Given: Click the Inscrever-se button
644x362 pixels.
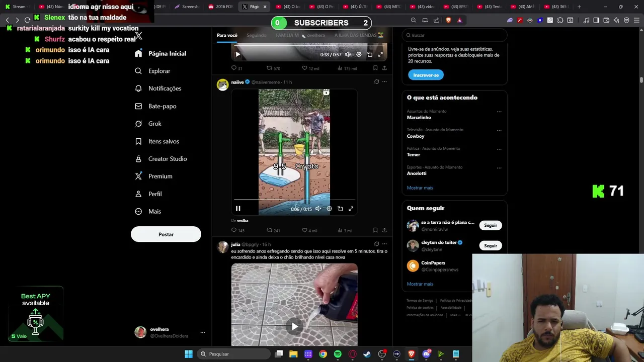Looking at the screenshot, I should tap(426, 75).
